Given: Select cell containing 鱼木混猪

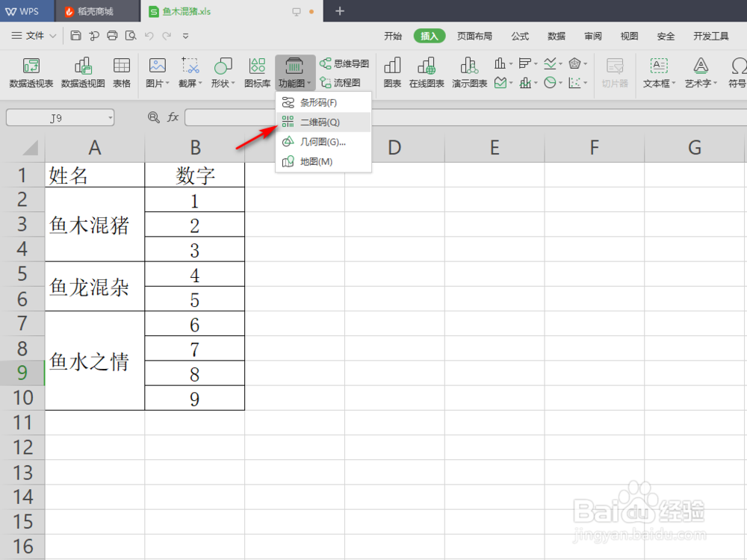Looking at the screenshot, I should tap(95, 224).
